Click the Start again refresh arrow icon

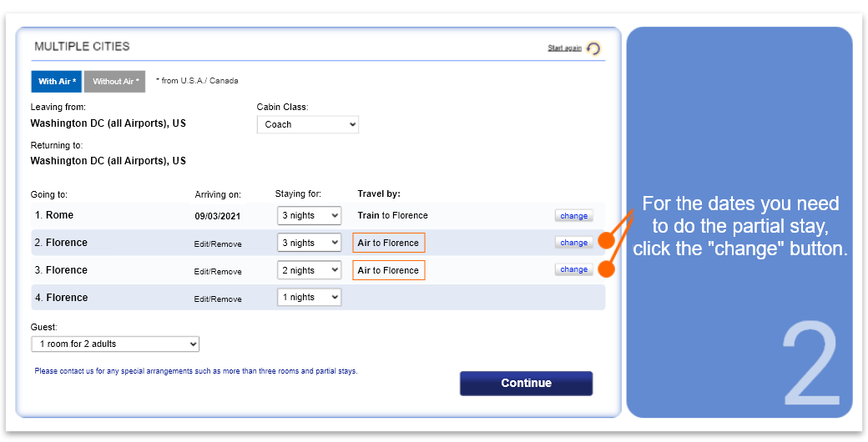click(x=593, y=48)
